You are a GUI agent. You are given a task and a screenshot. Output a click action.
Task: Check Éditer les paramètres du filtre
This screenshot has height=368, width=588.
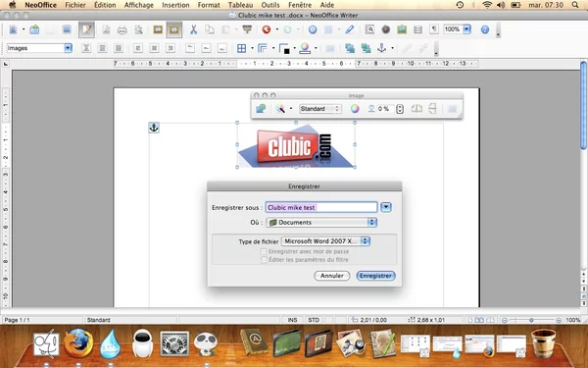click(x=264, y=259)
